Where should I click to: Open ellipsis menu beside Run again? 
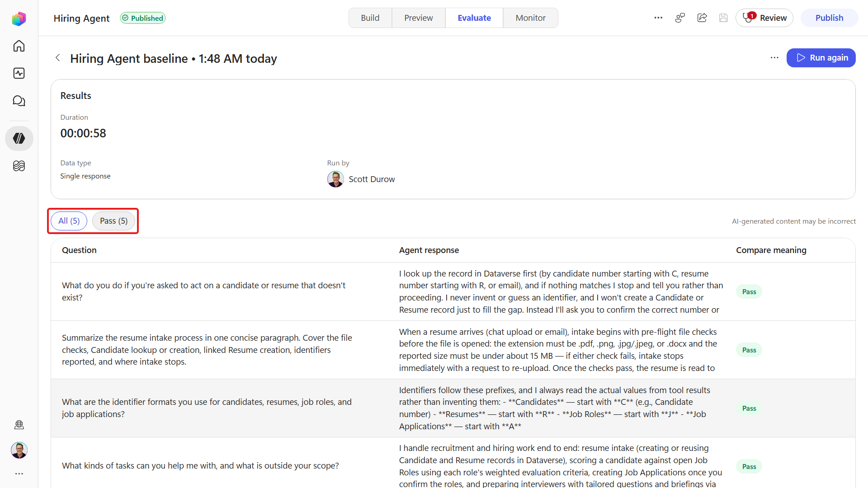(x=774, y=58)
